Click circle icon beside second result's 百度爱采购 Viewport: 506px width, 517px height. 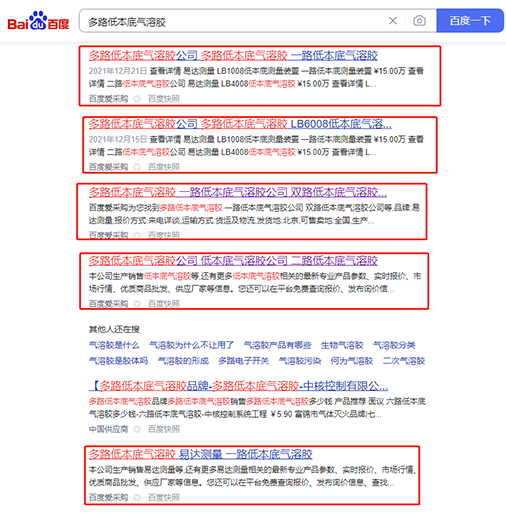coord(137,167)
